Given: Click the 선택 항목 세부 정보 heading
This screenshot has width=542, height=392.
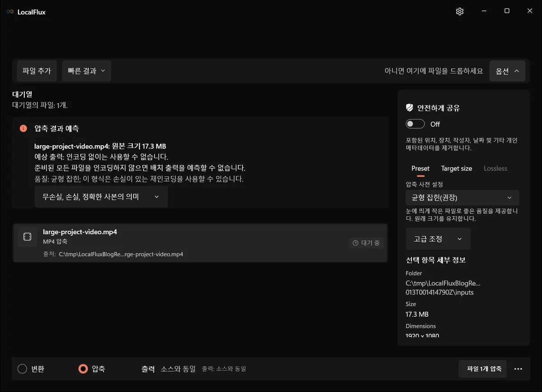Looking at the screenshot, I should tap(435, 260).
